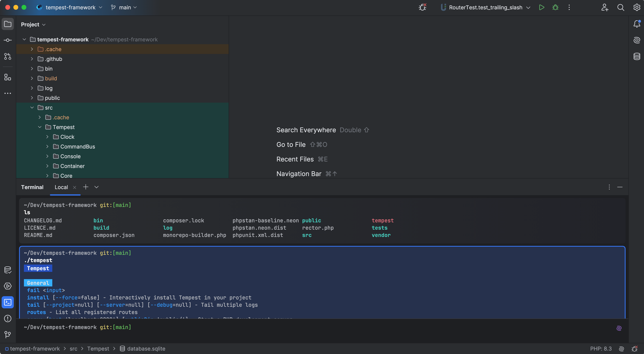The height and width of the screenshot is (354, 644).
Task: Toggle PHP debug listening in top toolbar
Action: (422, 8)
